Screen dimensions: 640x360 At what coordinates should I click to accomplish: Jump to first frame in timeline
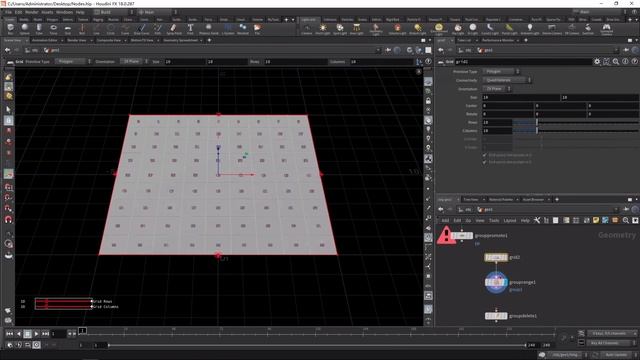tap(9, 334)
